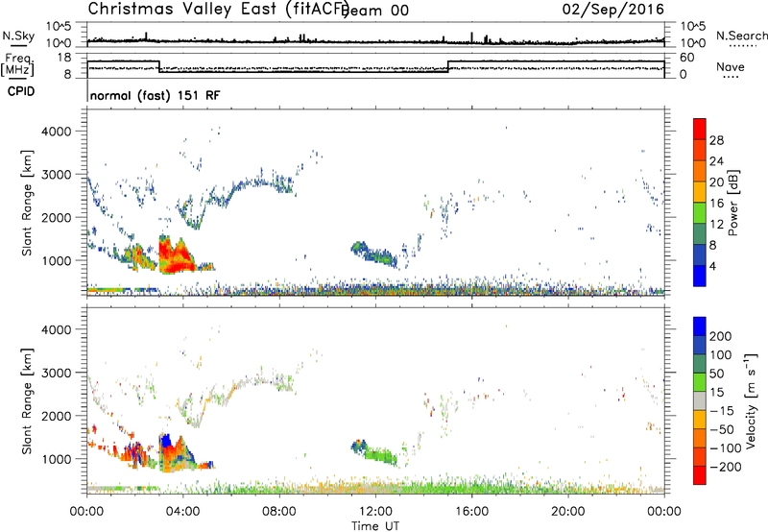This screenshot has height=532, width=768.
Task: Click the light green segment of the Power color bar
Action: pyautogui.click(x=700, y=212)
